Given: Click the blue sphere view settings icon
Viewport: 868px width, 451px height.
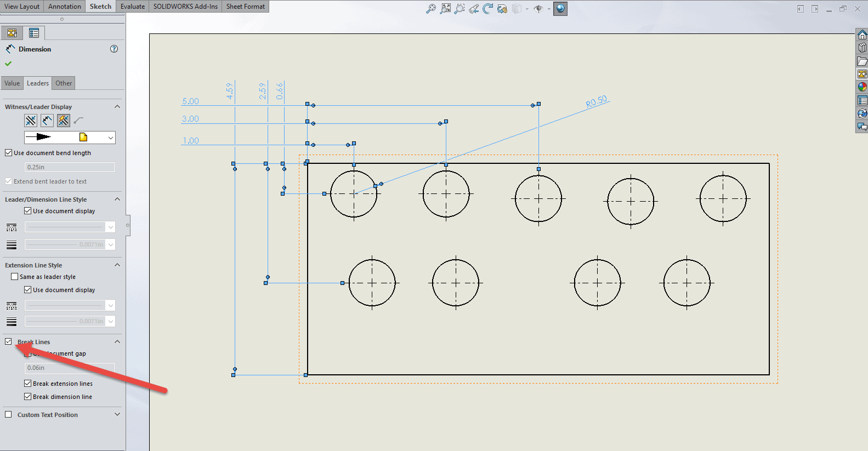Looking at the screenshot, I should click(560, 8).
